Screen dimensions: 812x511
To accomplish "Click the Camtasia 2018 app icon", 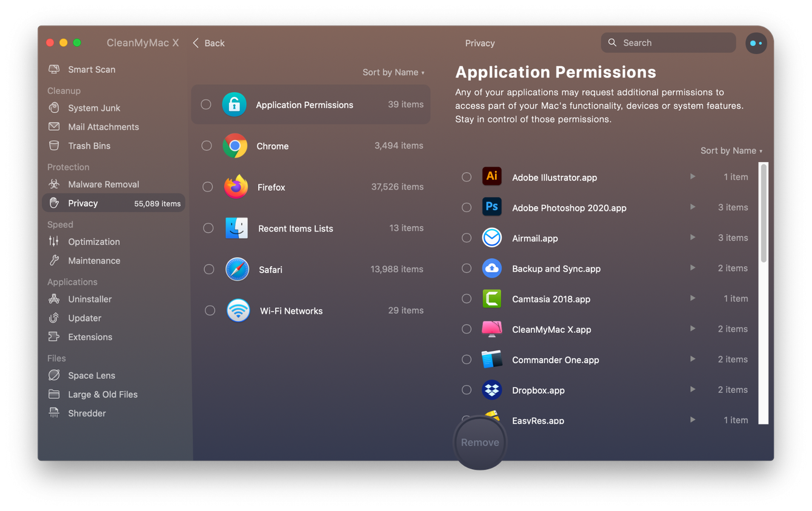I will [x=491, y=298].
